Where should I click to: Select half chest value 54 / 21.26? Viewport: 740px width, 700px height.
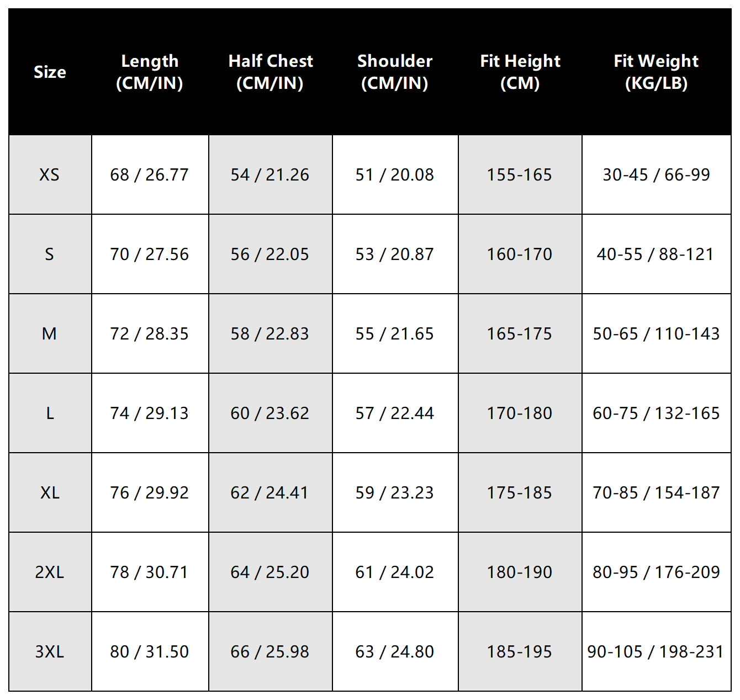[x=270, y=175]
